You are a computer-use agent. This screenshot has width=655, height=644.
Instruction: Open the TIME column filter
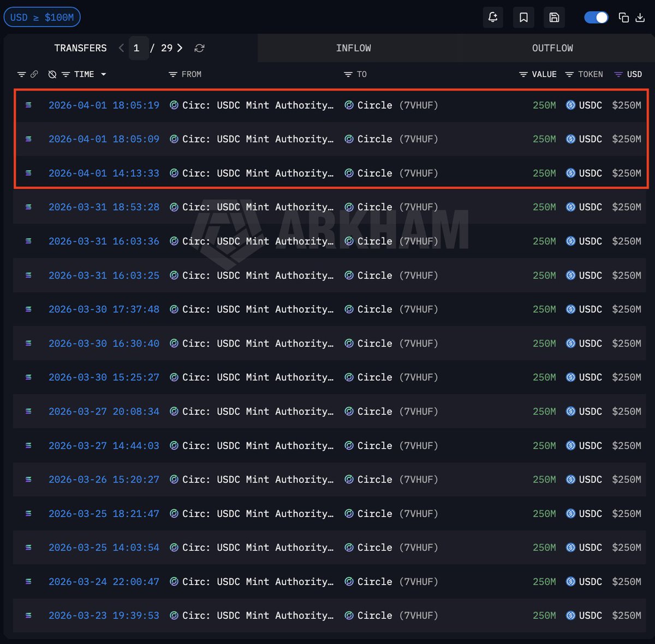click(x=65, y=74)
